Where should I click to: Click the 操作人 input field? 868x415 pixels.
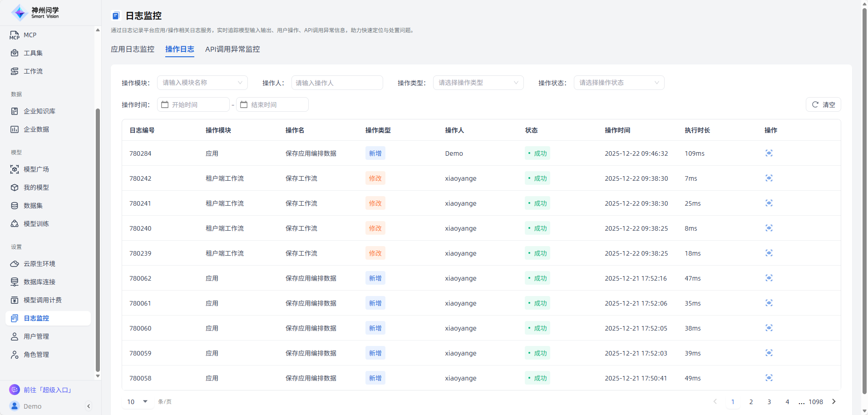337,83
